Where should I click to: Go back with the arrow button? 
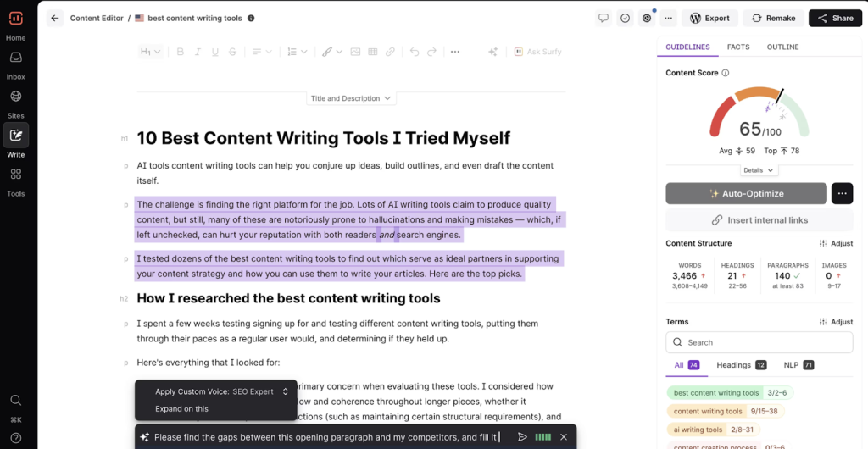tap(54, 19)
